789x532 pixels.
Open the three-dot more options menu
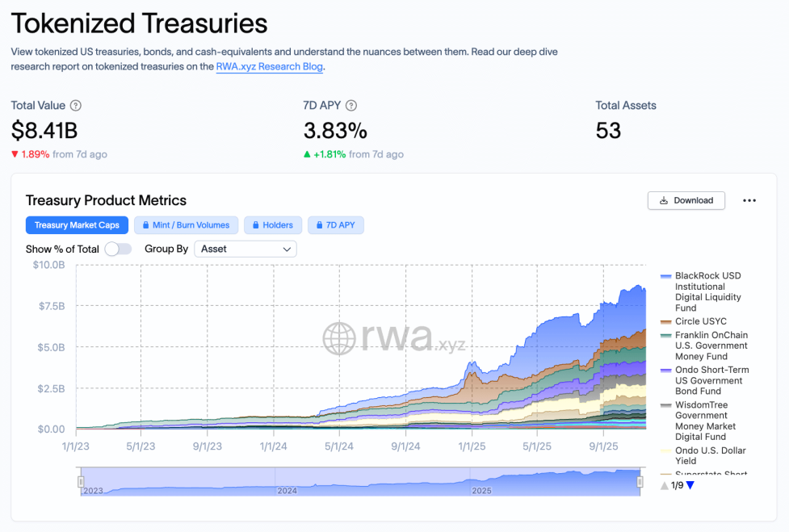point(749,200)
